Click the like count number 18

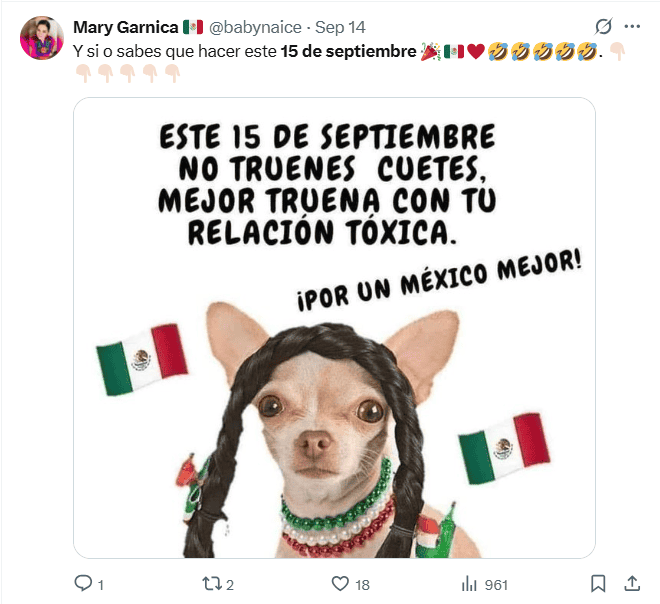(362, 585)
